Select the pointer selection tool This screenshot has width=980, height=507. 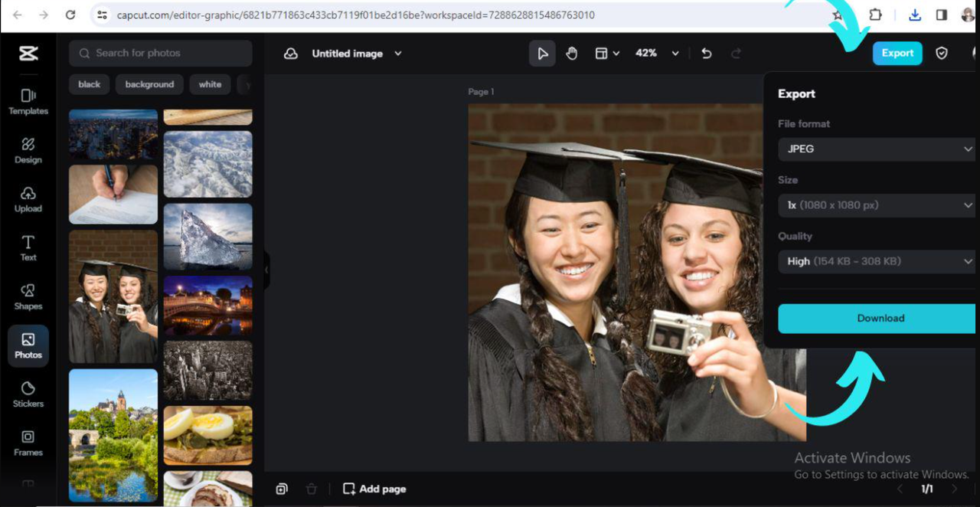[542, 54]
